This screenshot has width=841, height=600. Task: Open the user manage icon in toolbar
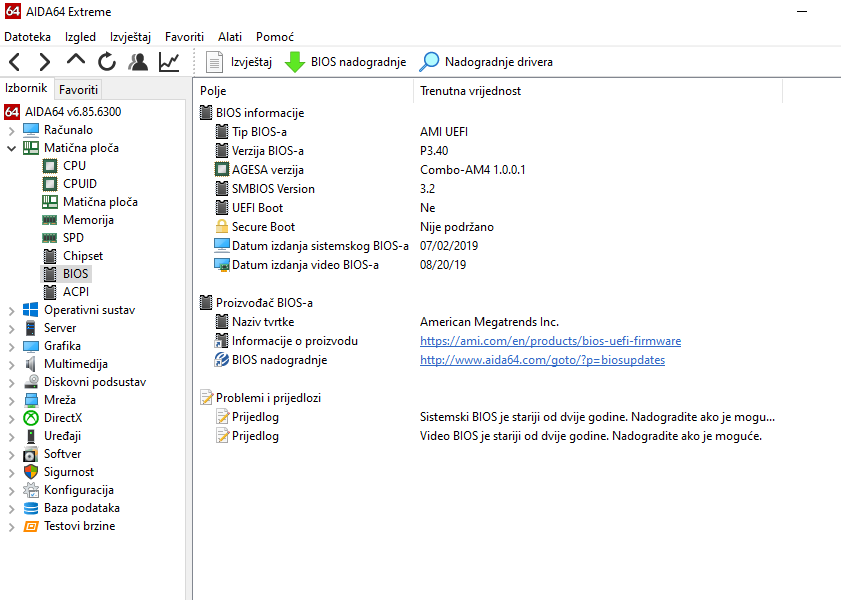click(x=138, y=62)
